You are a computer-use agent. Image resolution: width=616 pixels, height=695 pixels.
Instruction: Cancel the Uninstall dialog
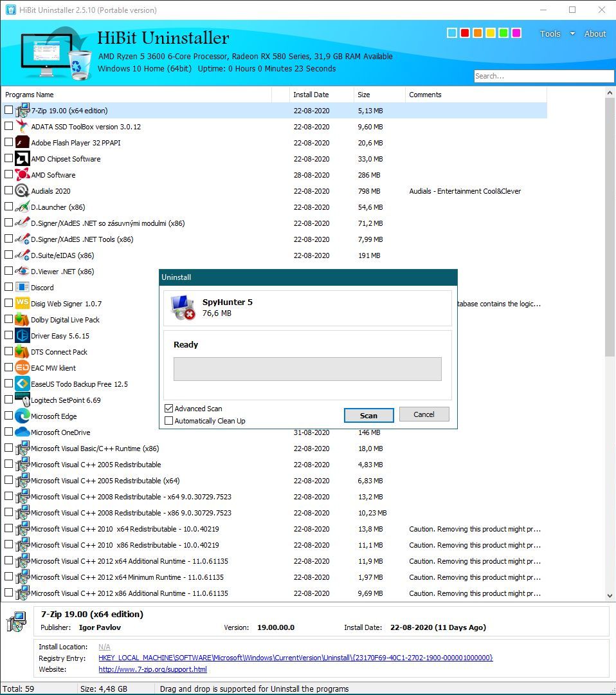click(x=424, y=414)
